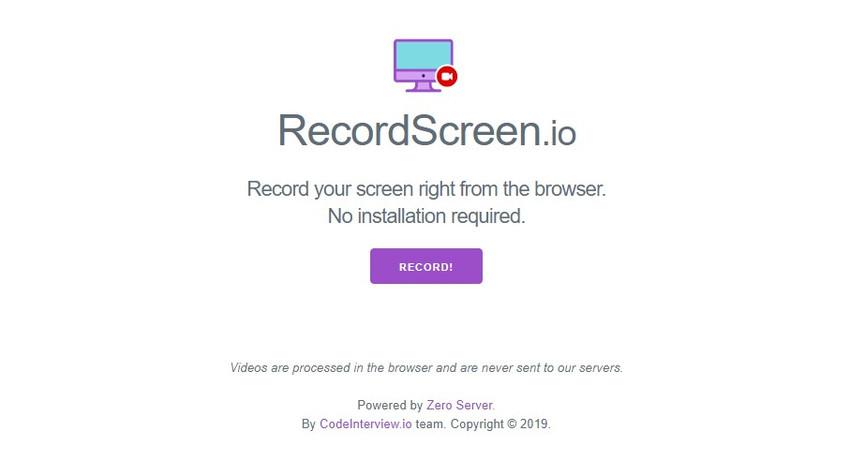The height and width of the screenshot is (461, 850).
Task: Click the word "Videos" in the italic note
Action: [248, 368]
